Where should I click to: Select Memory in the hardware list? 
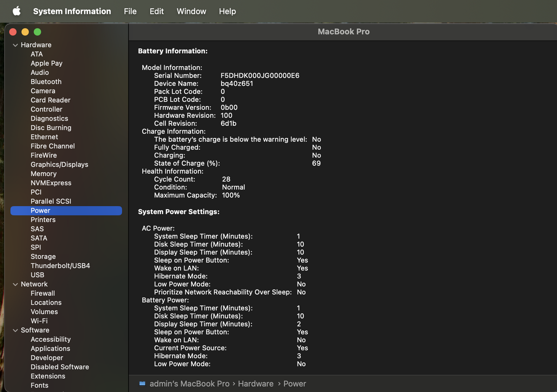(x=44, y=174)
